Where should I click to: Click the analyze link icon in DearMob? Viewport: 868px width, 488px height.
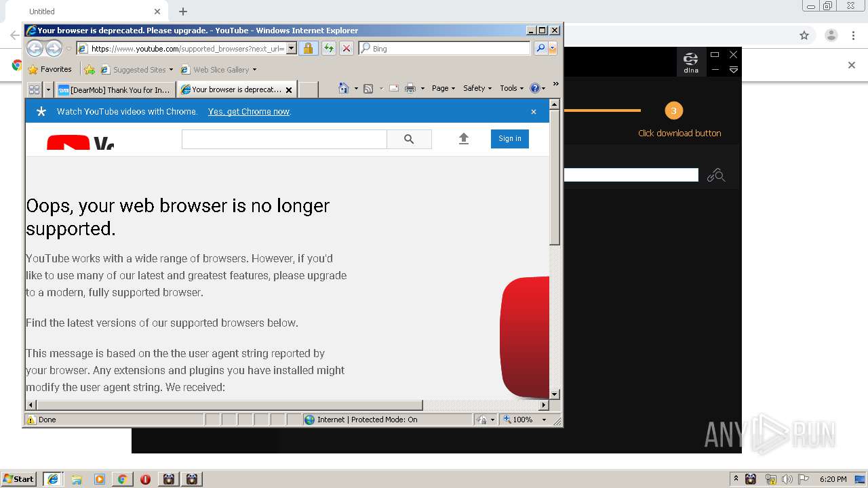[x=716, y=176]
